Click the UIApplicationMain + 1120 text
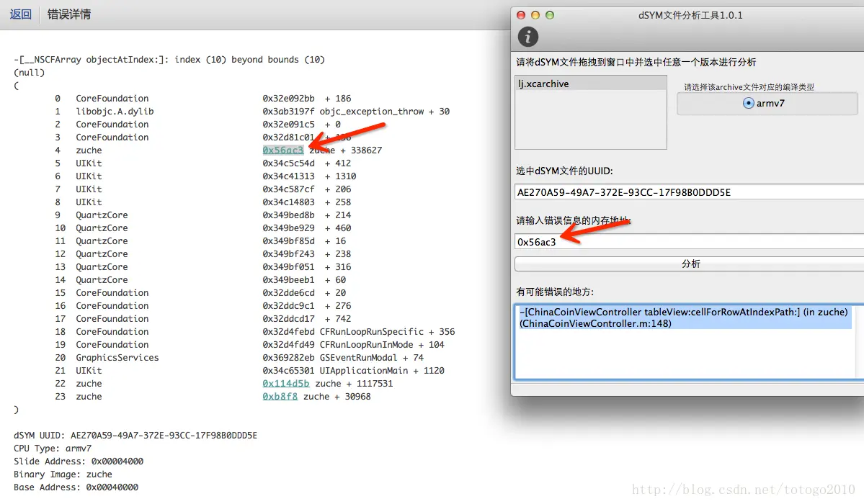The width and height of the screenshot is (864, 504). click(382, 371)
